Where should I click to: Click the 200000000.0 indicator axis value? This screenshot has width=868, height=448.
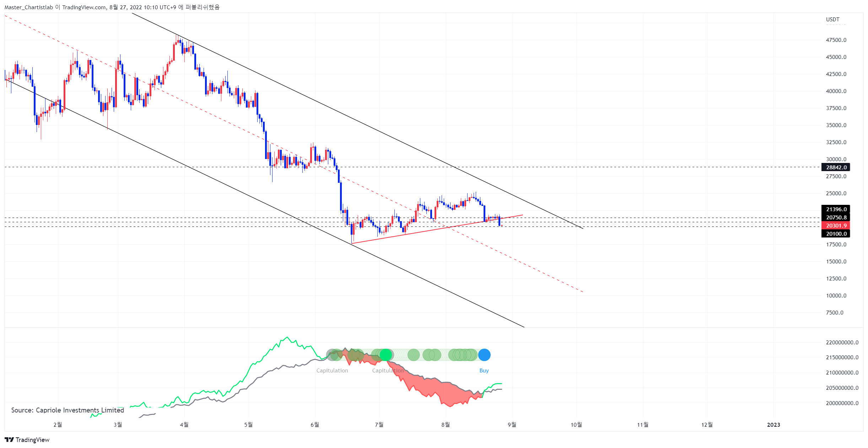pos(842,403)
